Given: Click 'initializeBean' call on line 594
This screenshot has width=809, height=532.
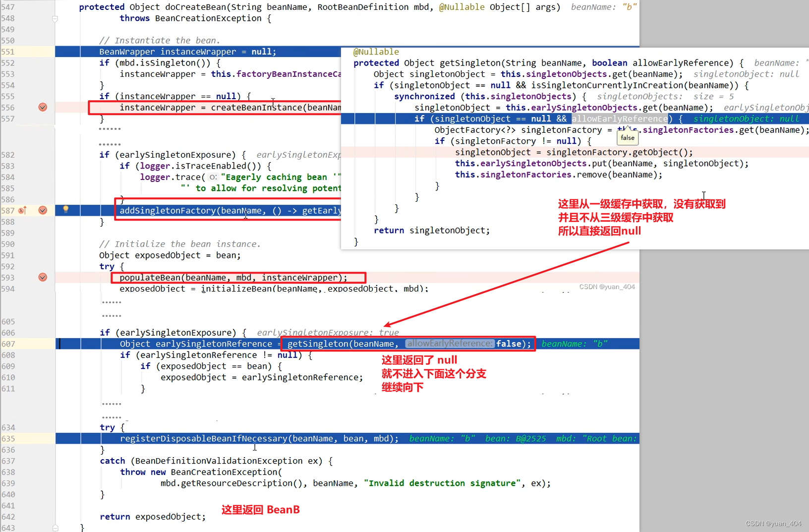Looking at the screenshot, I should (x=236, y=289).
